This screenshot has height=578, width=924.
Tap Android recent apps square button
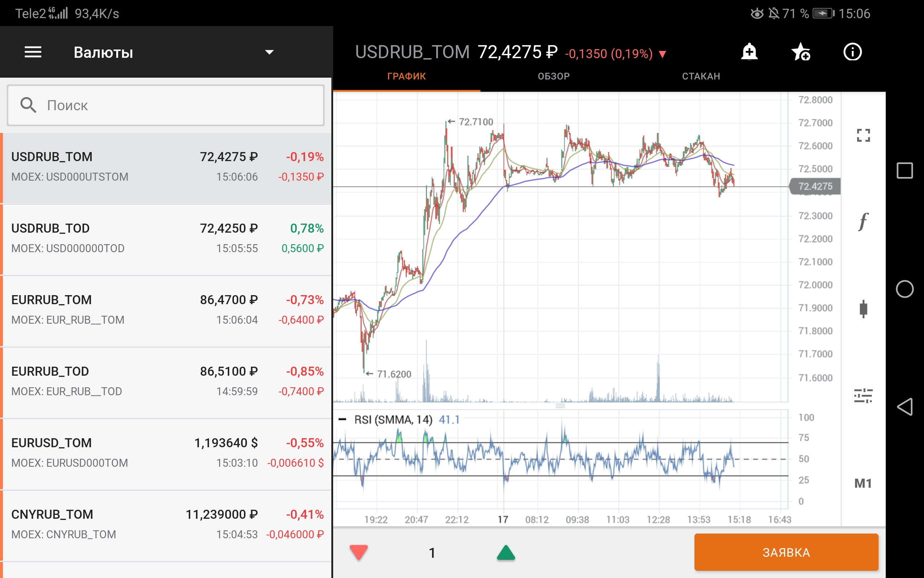click(905, 171)
